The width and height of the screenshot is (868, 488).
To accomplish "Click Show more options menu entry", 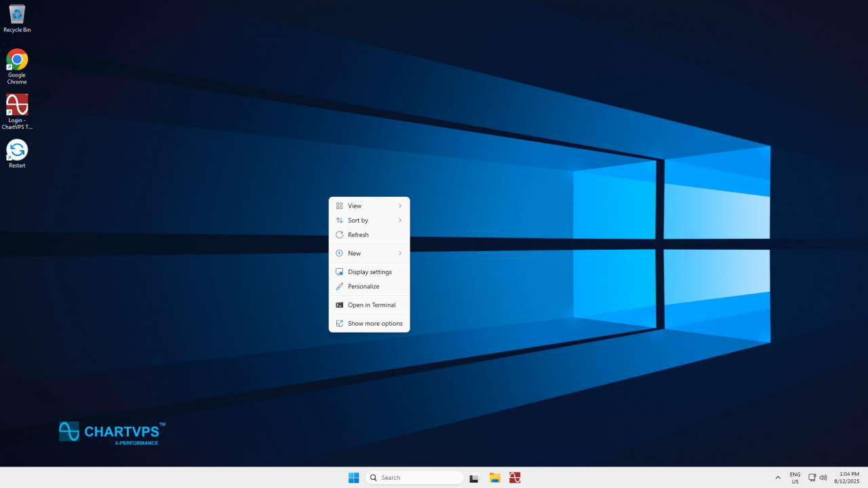I will coord(375,324).
